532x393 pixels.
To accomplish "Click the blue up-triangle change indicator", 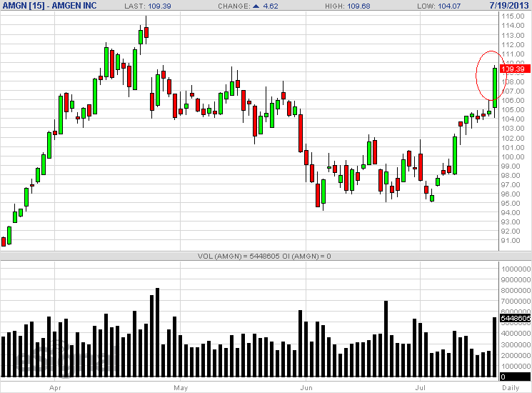I will [x=256, y=6].
